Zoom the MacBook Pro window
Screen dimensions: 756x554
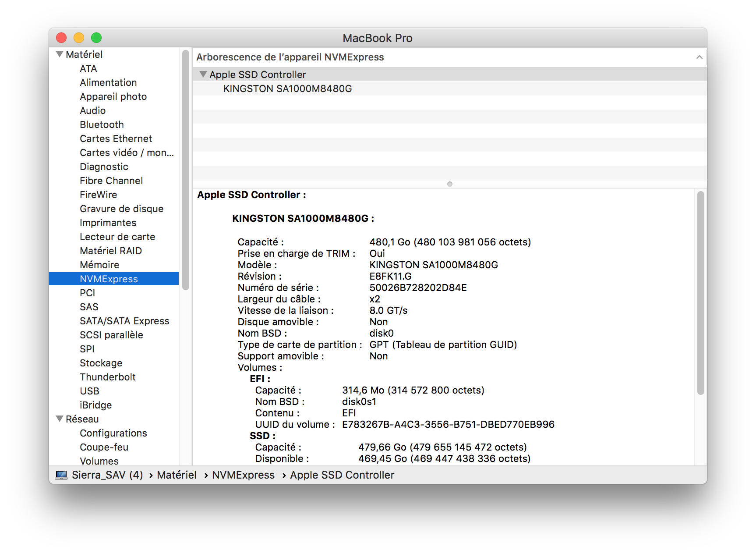click(x=96, y=38)
